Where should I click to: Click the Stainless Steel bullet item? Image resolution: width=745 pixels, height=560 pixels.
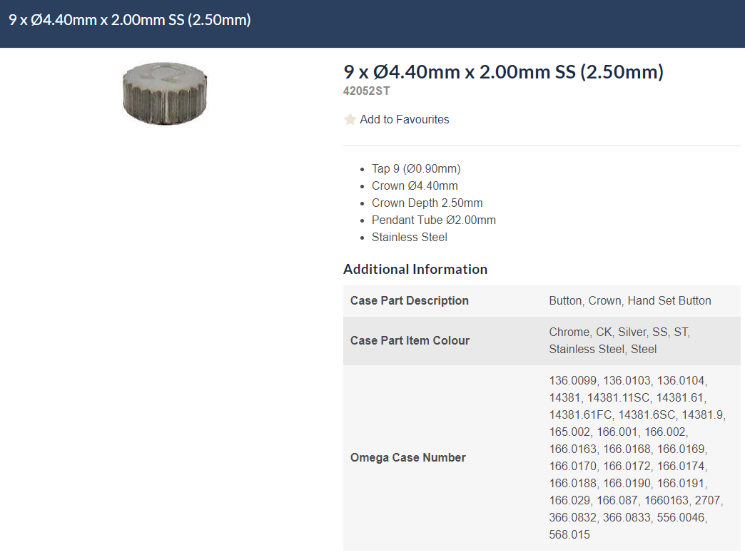coord(409,238)
